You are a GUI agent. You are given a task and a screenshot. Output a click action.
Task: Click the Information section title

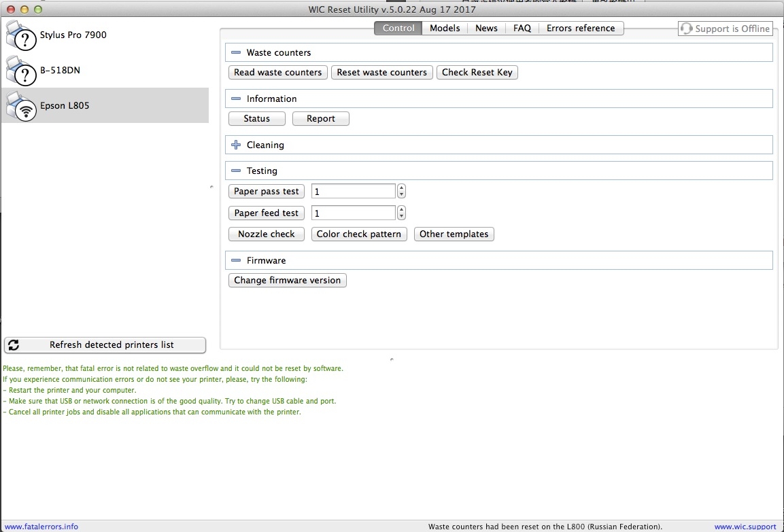(x=271, y=99)
